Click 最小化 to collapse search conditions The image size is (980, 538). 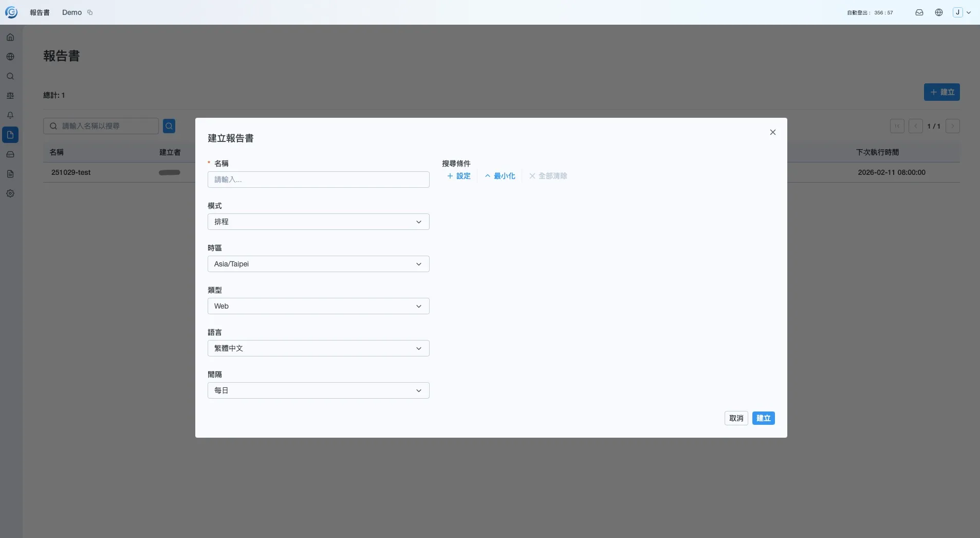(x=500, y=176)
